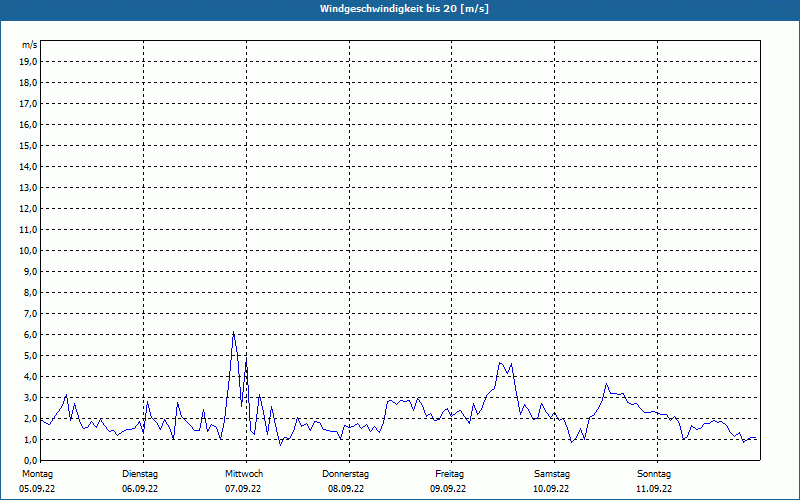Image resolution: width=800 pixels, height=500 pixels.
Task: Click the 'Samstag' day label
Action: pos(552,474)
